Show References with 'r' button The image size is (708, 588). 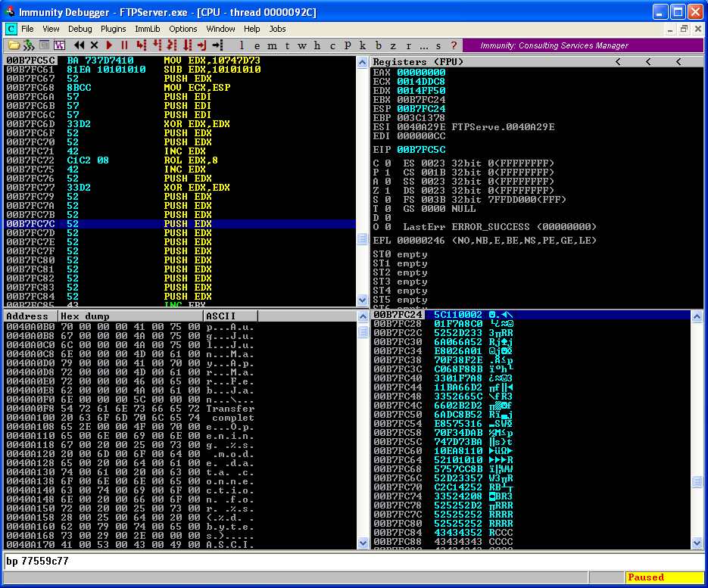tap(409, 45)
